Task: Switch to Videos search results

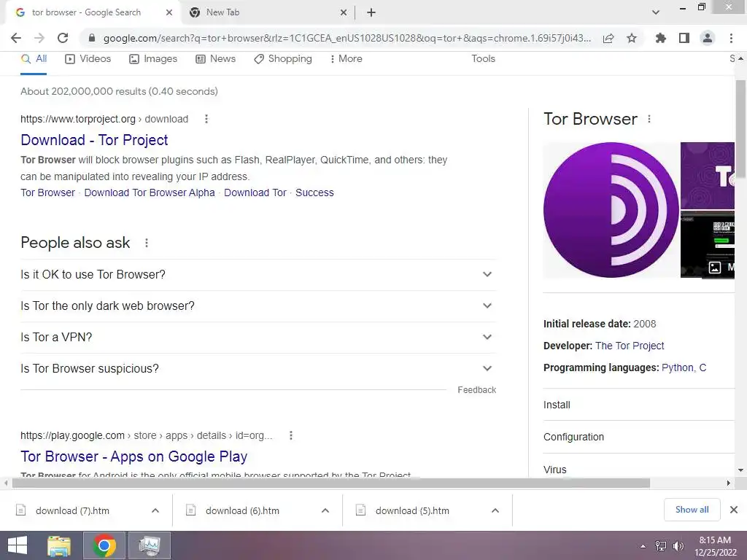Action: coord(88,59)
